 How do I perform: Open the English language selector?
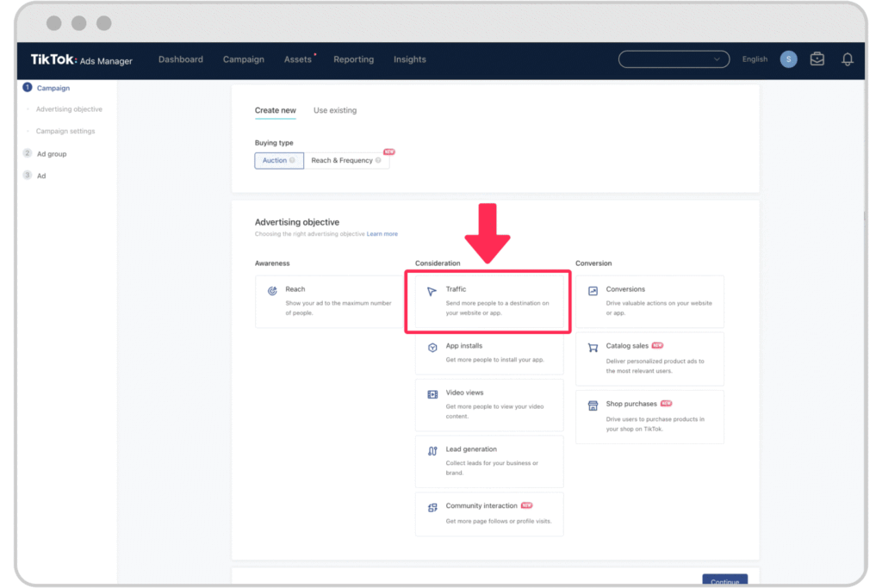pyautogui.click(x=755, y=59)
